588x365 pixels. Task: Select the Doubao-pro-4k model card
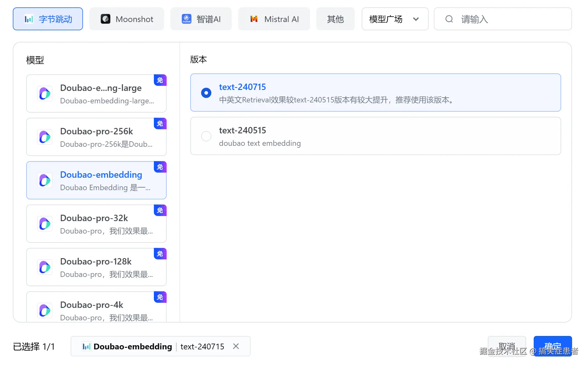(x=96, y=307)
